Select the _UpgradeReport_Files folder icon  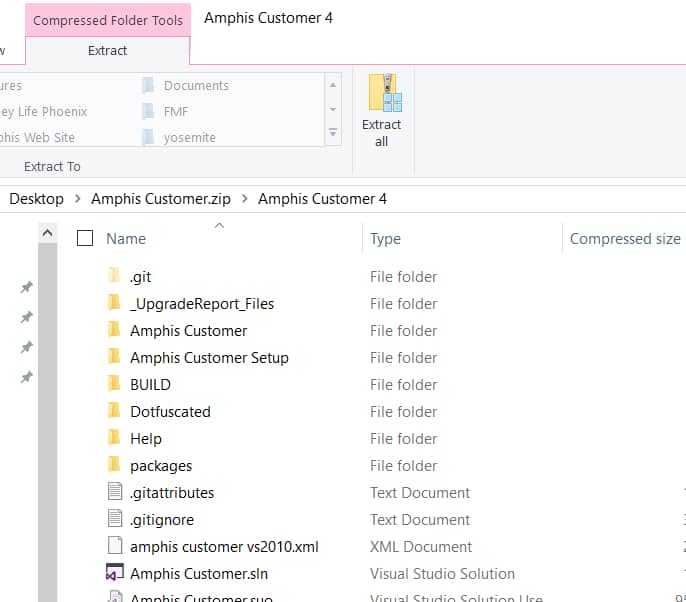pos(114,303)
